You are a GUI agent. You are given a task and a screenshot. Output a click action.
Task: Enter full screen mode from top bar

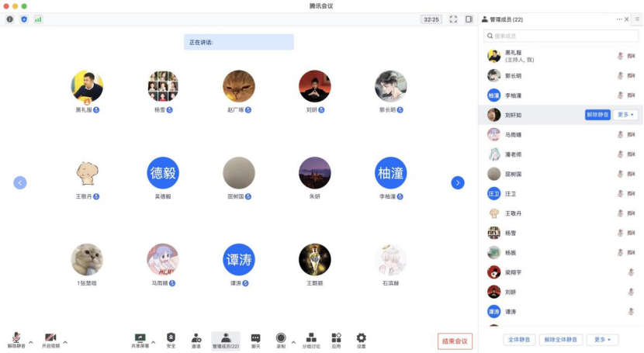click(453, 19)
